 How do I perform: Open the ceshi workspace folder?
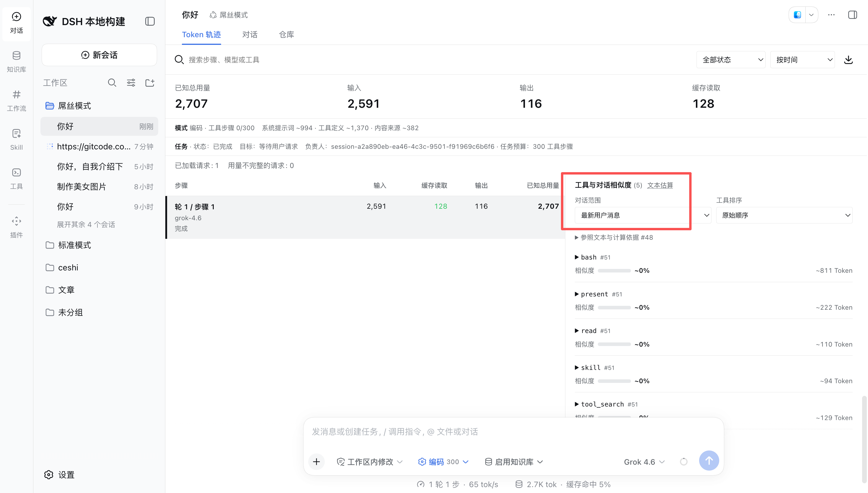coord(99,267)
